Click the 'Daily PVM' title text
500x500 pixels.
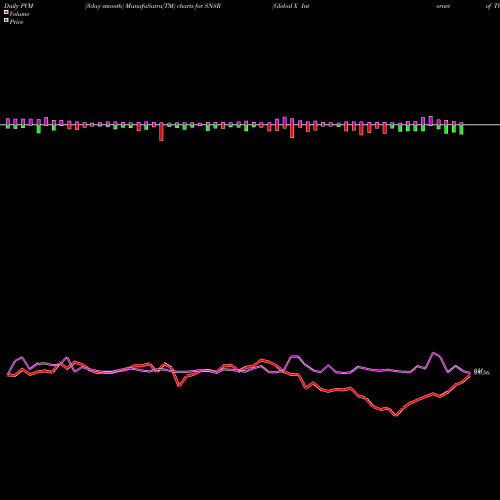pos(19,6)
